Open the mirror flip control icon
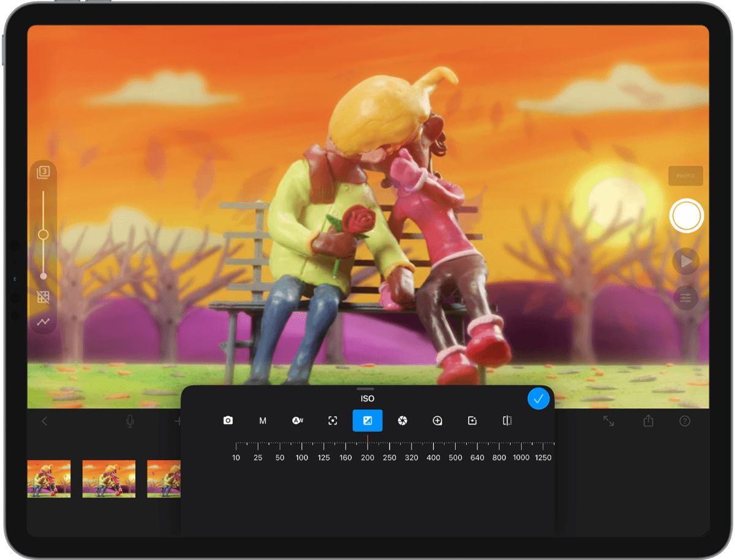The image size is (735, 560). 507,421
